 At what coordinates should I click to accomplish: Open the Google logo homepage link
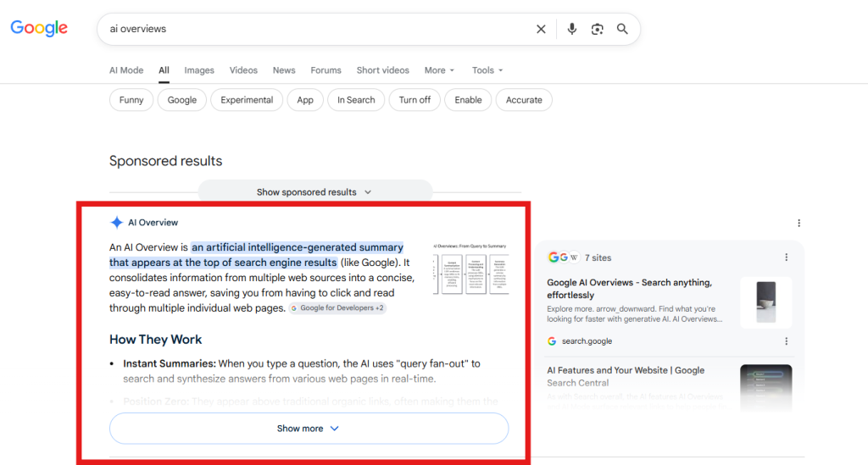pyautogui.click(x=39, y=28)
